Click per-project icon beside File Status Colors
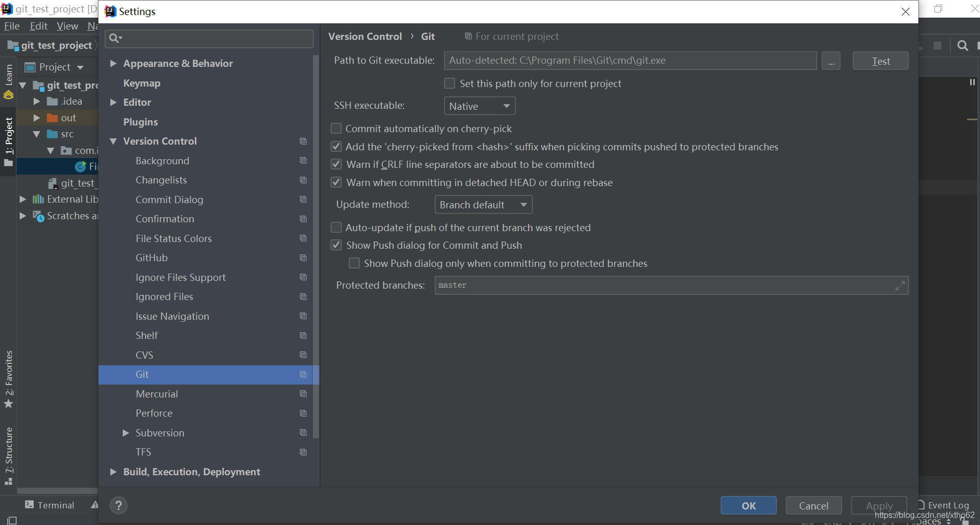 pos(304,238)
